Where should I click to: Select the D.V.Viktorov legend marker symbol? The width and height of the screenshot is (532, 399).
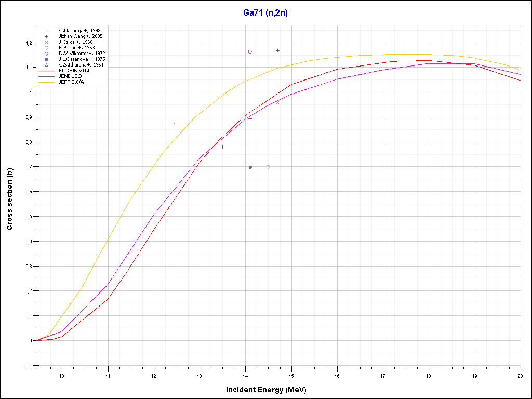46,53
